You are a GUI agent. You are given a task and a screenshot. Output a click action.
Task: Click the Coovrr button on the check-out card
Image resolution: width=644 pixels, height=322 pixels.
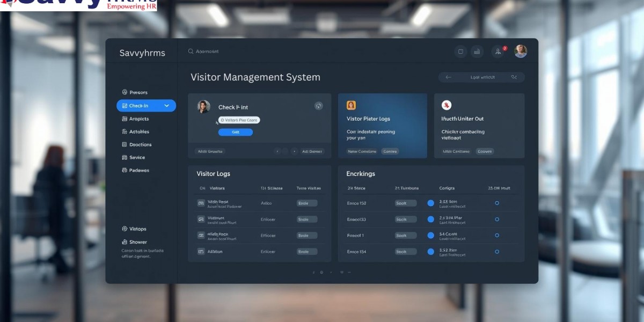485,151
